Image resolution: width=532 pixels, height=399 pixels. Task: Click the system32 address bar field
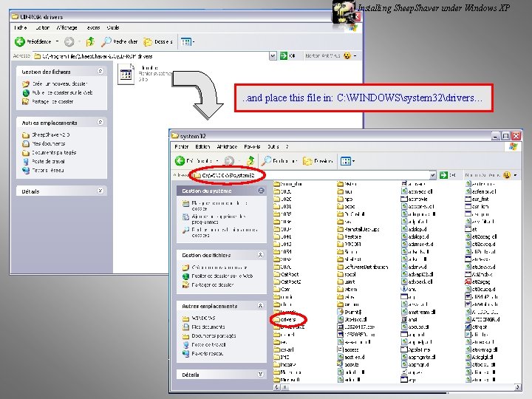click(313, 175)
